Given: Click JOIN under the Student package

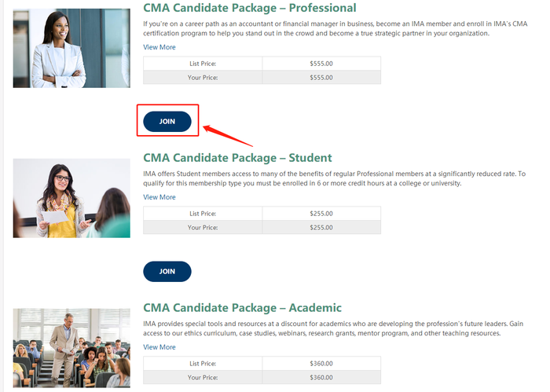Looking at the screenshot, I should (x=167, y=271).
